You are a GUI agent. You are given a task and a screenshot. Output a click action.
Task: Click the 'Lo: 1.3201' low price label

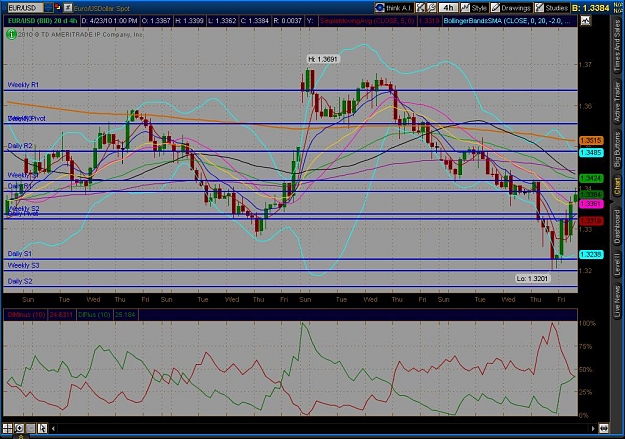pos(532,278)
